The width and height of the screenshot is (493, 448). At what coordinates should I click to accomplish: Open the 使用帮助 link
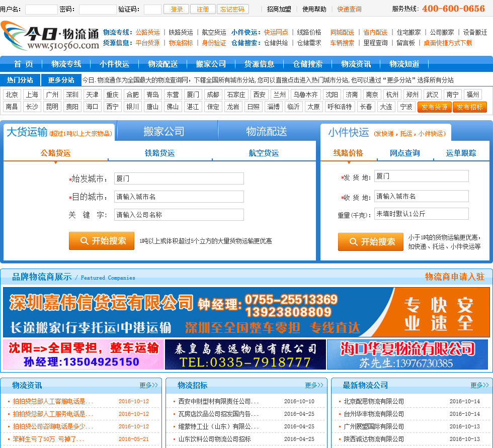tap(314, 10)
